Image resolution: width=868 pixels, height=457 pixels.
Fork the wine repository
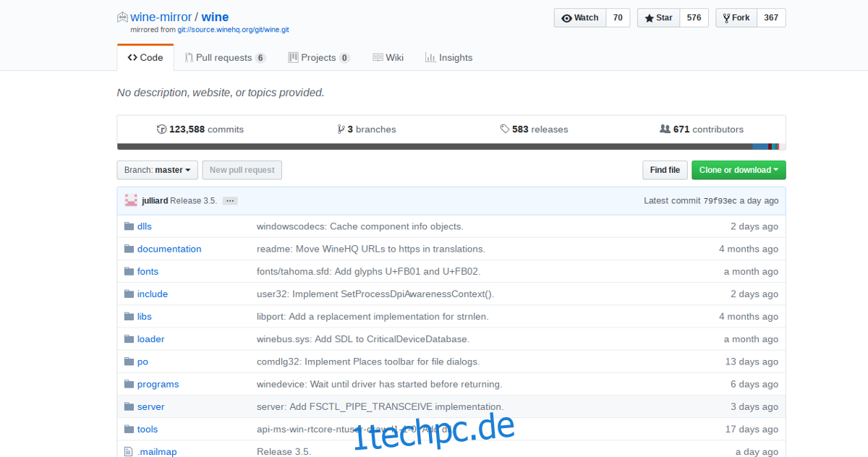(x=736, y=18)
